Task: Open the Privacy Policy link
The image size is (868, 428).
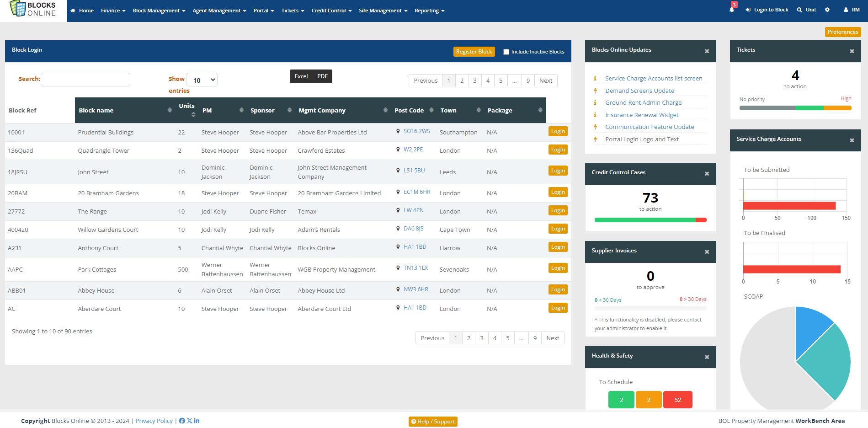Action: 154,421
